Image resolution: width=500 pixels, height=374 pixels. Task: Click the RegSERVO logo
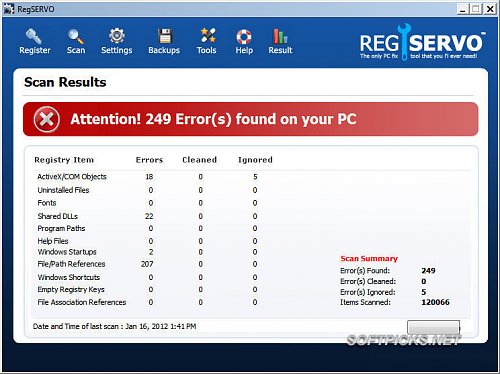coord(422,42)
